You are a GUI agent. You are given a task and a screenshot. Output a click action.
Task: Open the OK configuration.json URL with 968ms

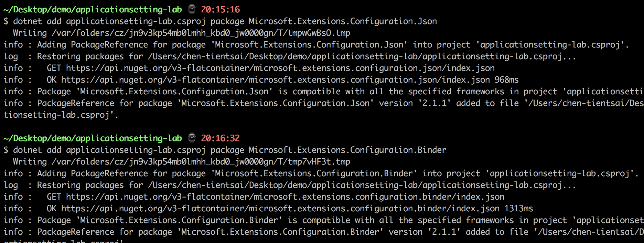(x=275, y=80)
